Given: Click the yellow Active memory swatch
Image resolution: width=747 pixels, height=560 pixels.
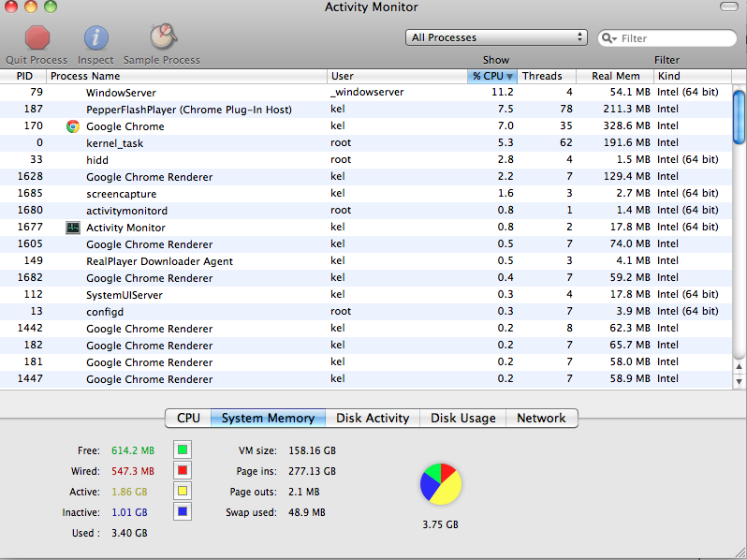Looking at the screenshot, I should click(x=183, y=491).
